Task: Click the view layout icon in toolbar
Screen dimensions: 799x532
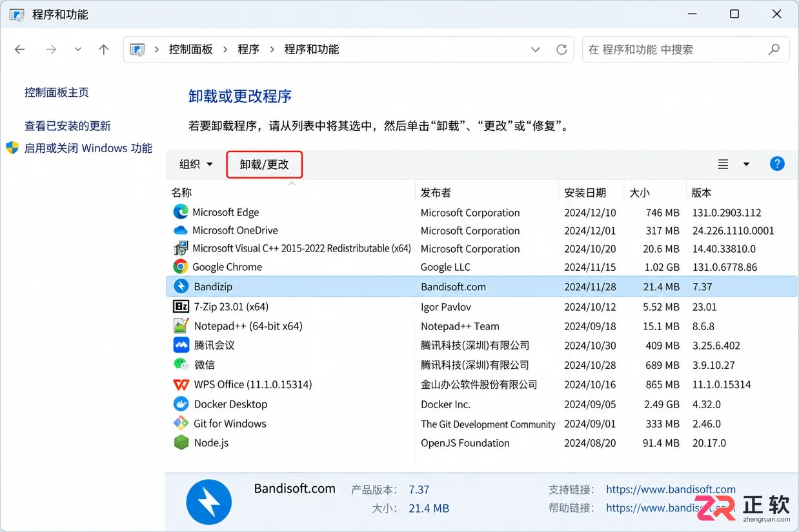Action: pyautogui.click(x=723, y=164)
